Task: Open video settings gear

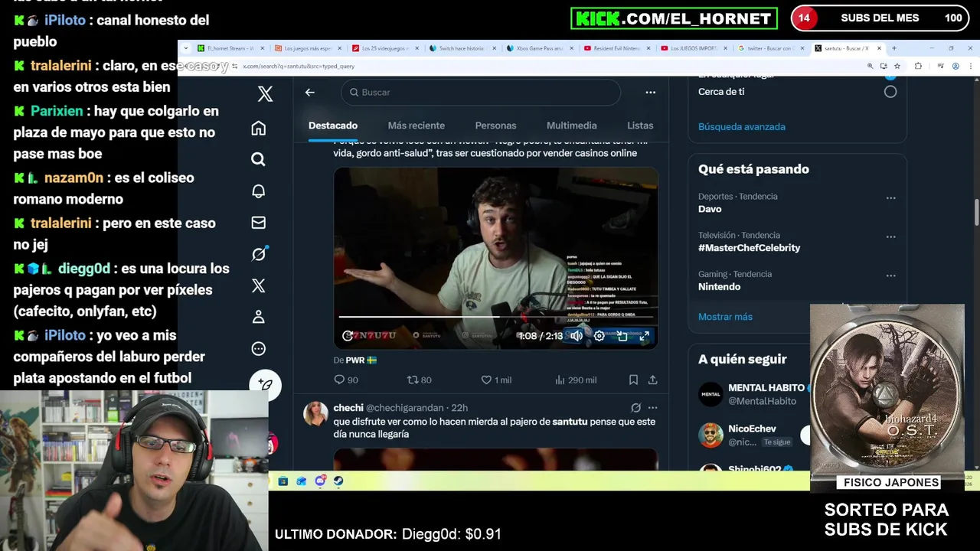Action: click(599, 336)
